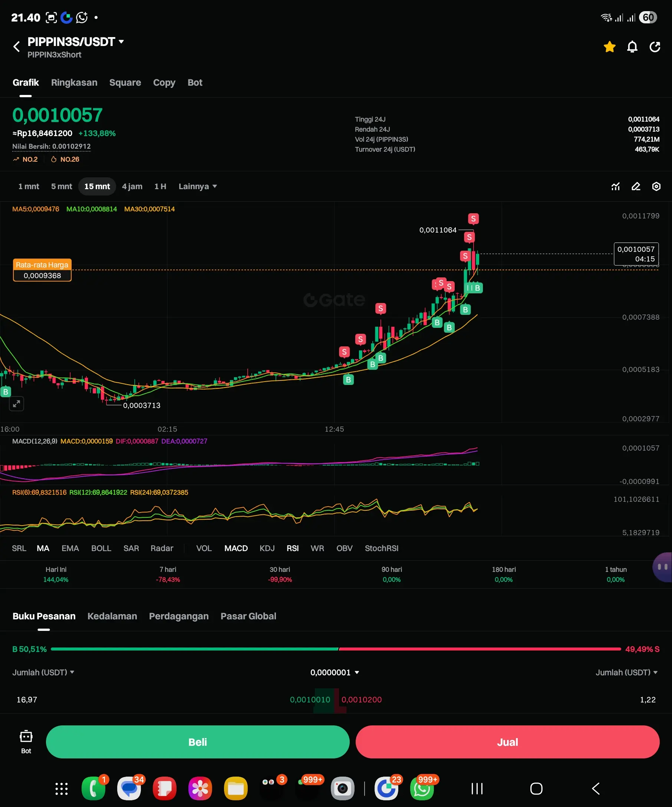This screenshot has width=672, height=807.
Task: Disable the RSI sub-indicator
Action: point(292,549)
